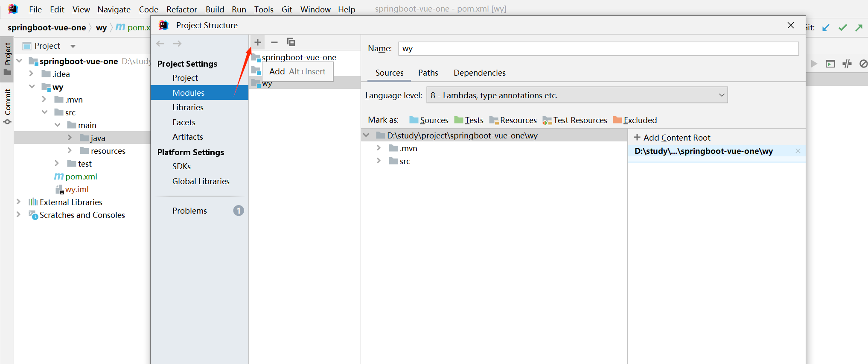The width and height of the screenshot is (868, 364).
Task: Expand src folder in content root
Action: click(x=379, y=161)
